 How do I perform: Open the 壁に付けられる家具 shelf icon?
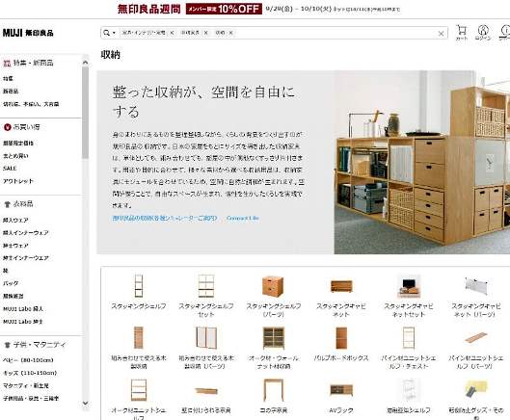tap(206, 390)
